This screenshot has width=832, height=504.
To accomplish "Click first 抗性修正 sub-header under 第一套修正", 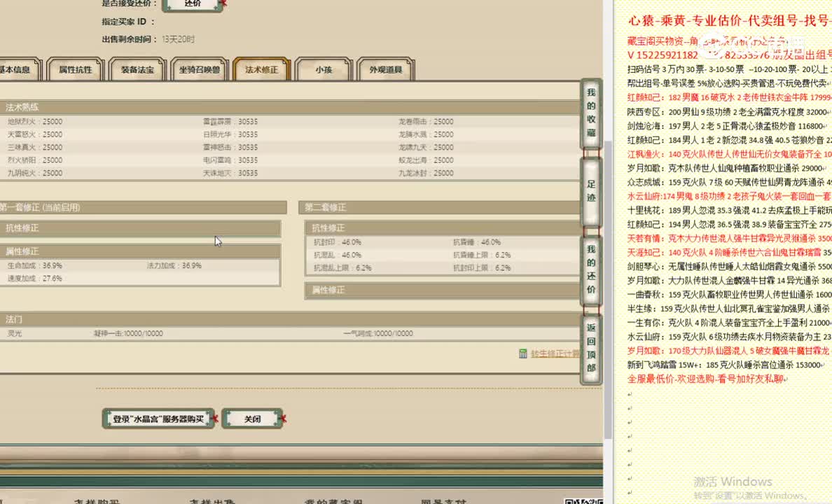I will [140, 228].
